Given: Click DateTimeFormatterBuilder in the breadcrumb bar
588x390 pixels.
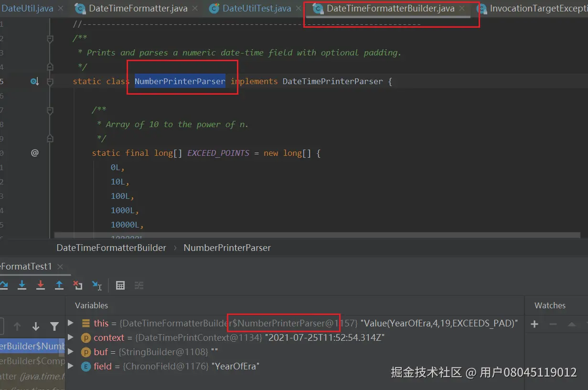Looking at the screenshot, I should coord(111,248).
